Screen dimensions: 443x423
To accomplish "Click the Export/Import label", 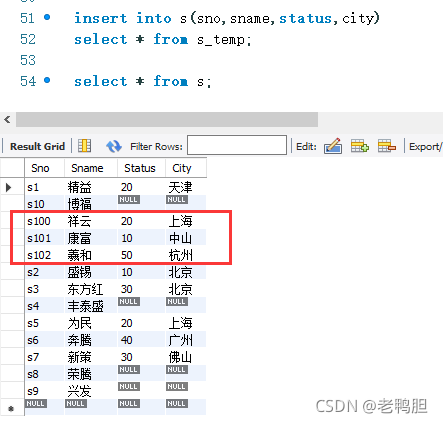I will point(426,147).
